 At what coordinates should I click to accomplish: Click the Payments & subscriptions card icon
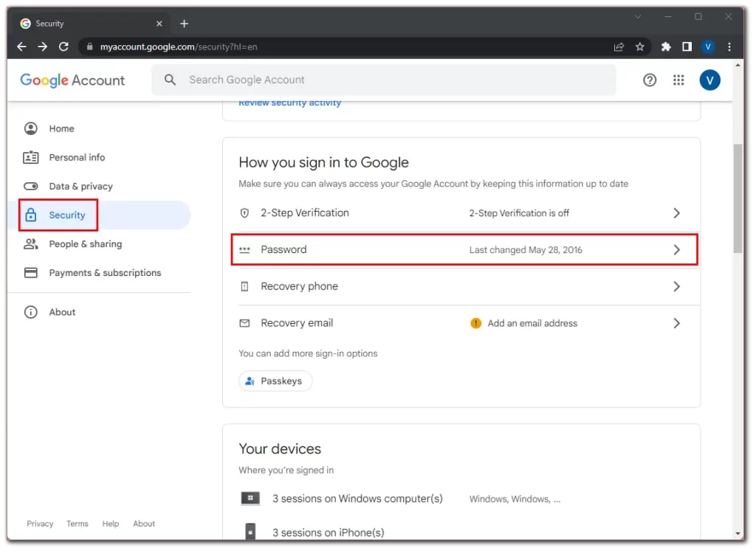click(31, 273)
